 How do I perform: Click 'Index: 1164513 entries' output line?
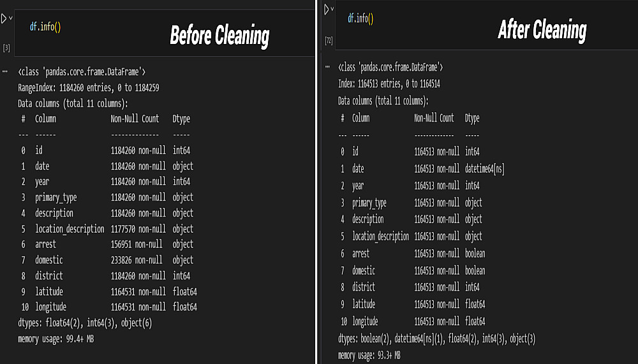pyautogui.click(x=389, y=84)
